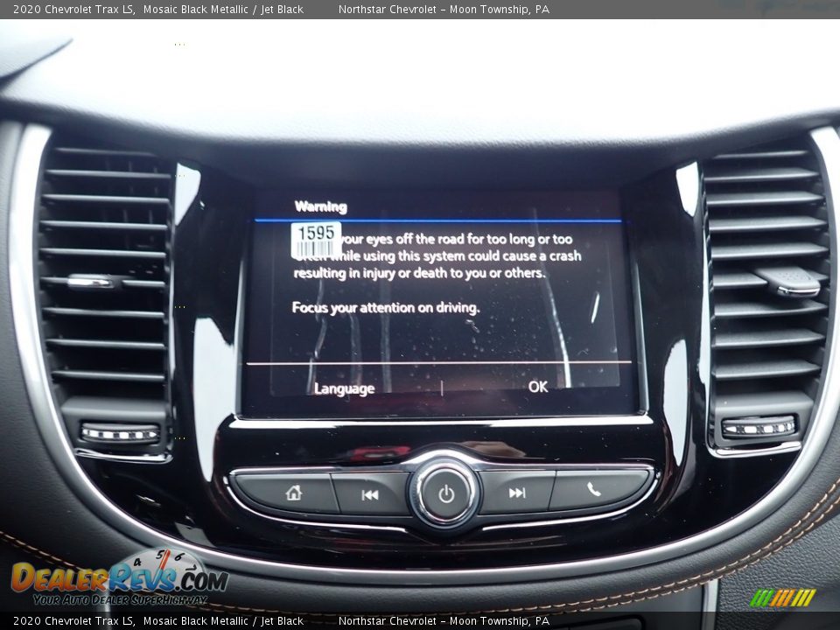Click the left vent thumbwheel
840x630 pixels.
(120, 433)
